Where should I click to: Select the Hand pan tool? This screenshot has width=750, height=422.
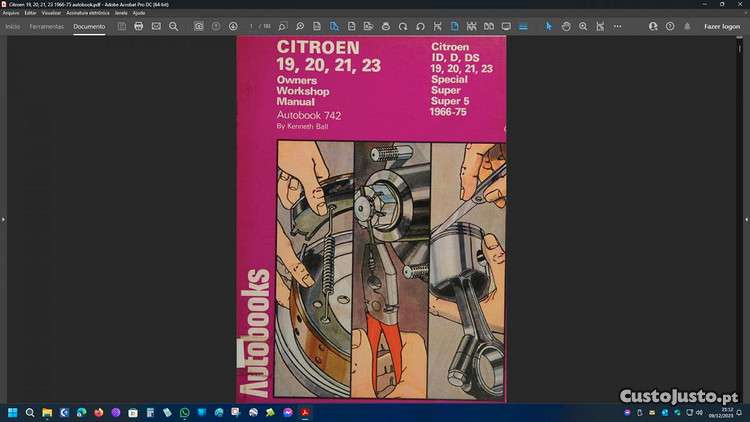tap(566, 26)
